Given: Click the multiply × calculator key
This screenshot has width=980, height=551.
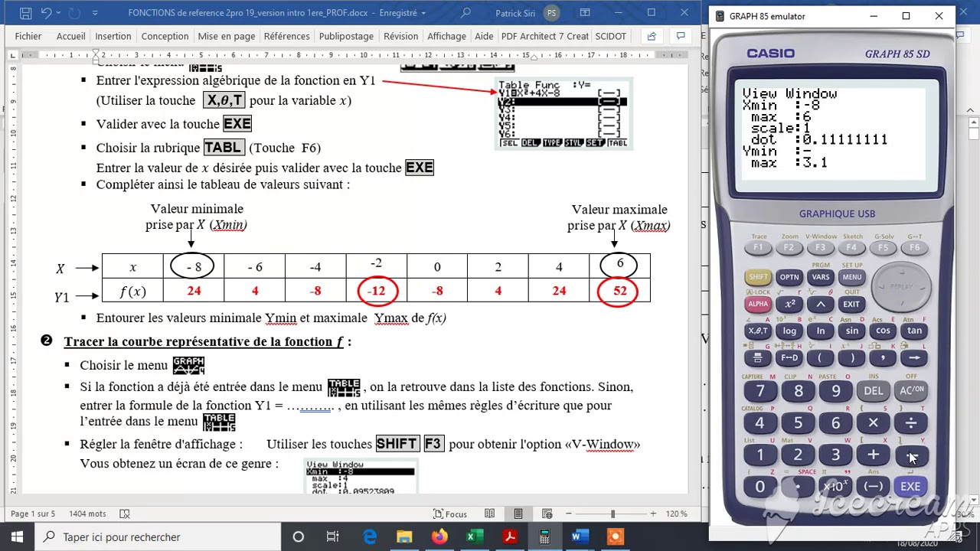Looking at the screenshot, I should tap(874, 423).
